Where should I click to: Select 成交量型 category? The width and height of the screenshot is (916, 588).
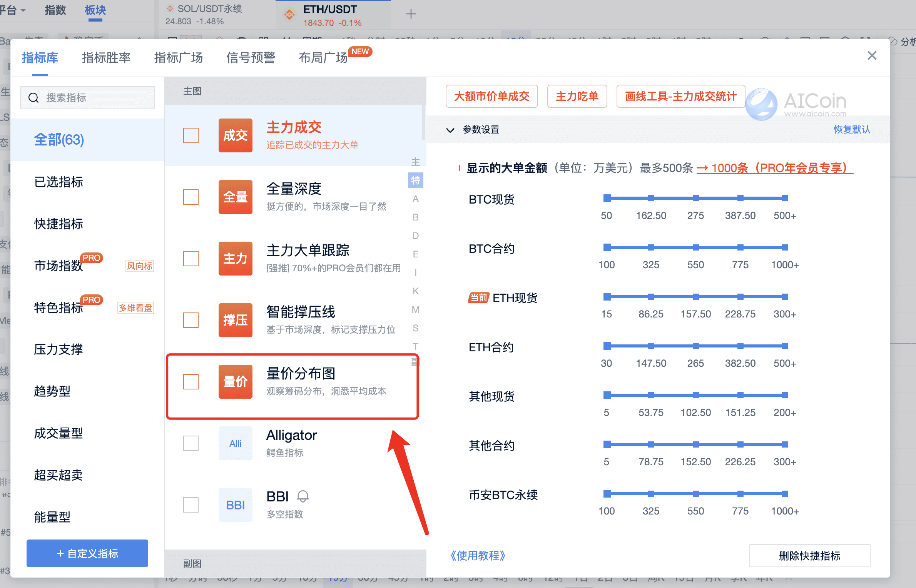[x=87, y=433]
